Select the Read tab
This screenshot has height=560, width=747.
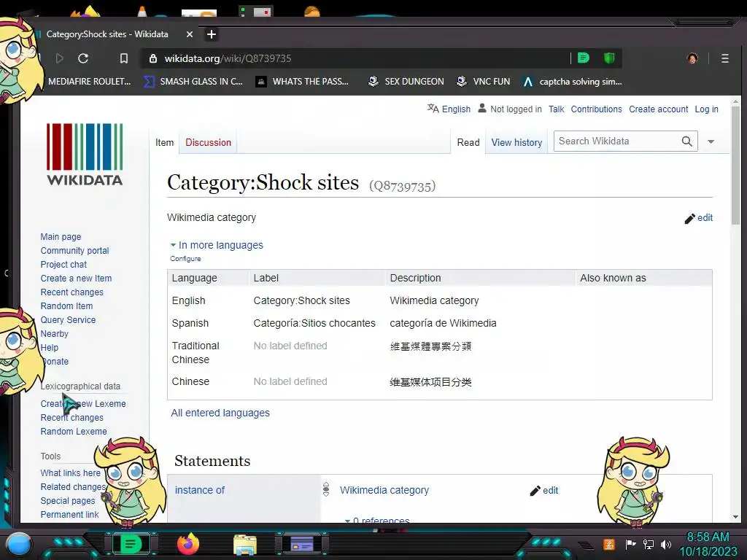468,142
